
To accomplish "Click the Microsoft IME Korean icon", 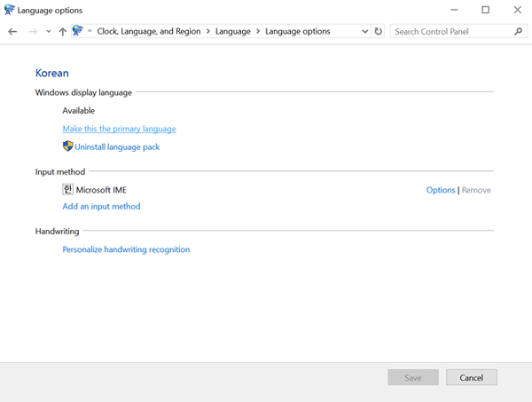I will [x=67, y=190].
